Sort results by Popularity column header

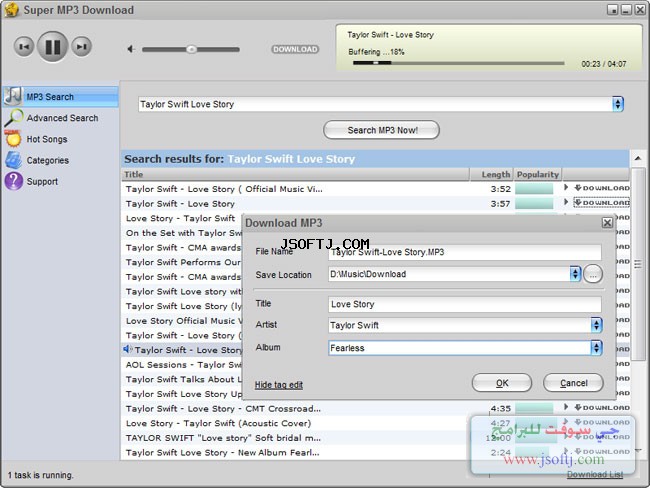coord(538,175)
